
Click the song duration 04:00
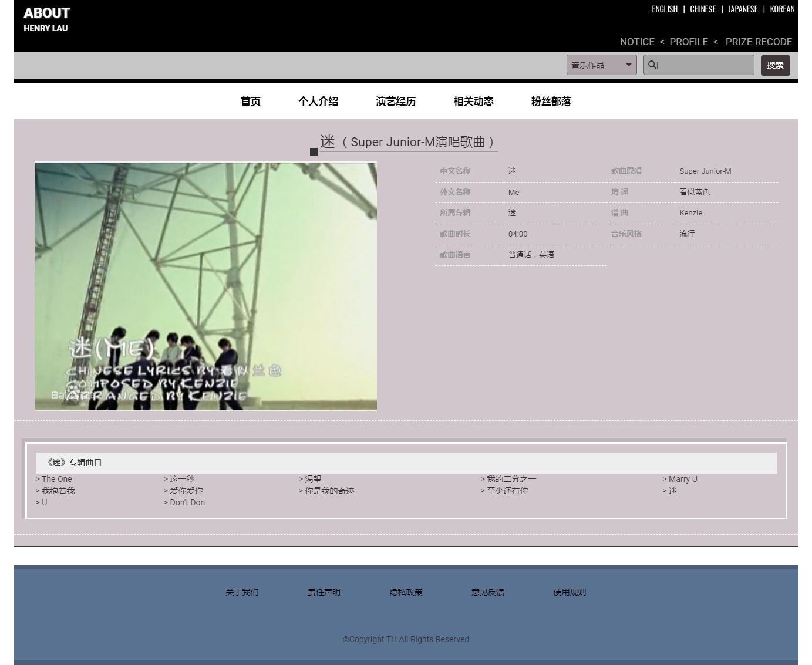coord(518,234)
